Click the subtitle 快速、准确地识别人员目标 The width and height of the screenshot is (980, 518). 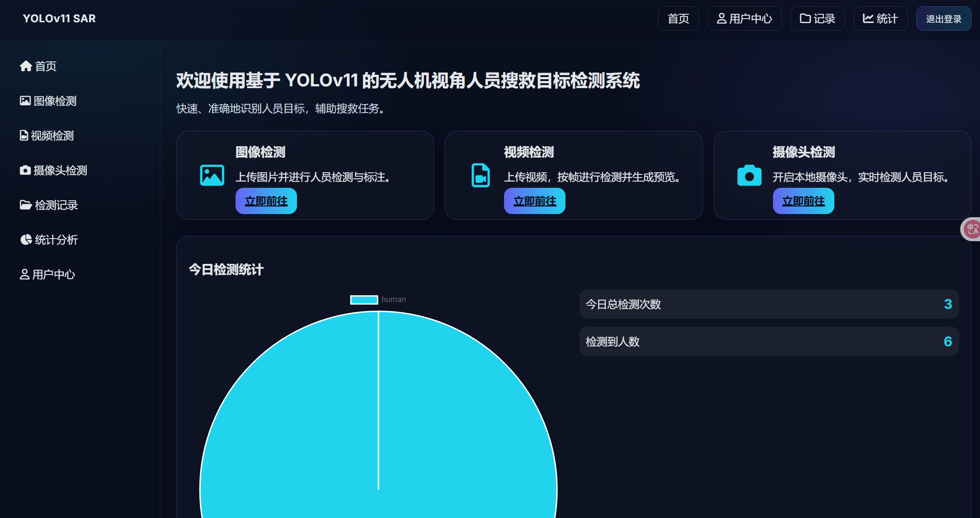point(281,109)
